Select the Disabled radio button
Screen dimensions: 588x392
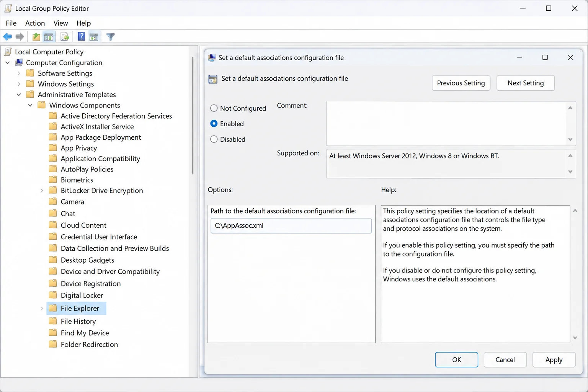coord(214,139)
